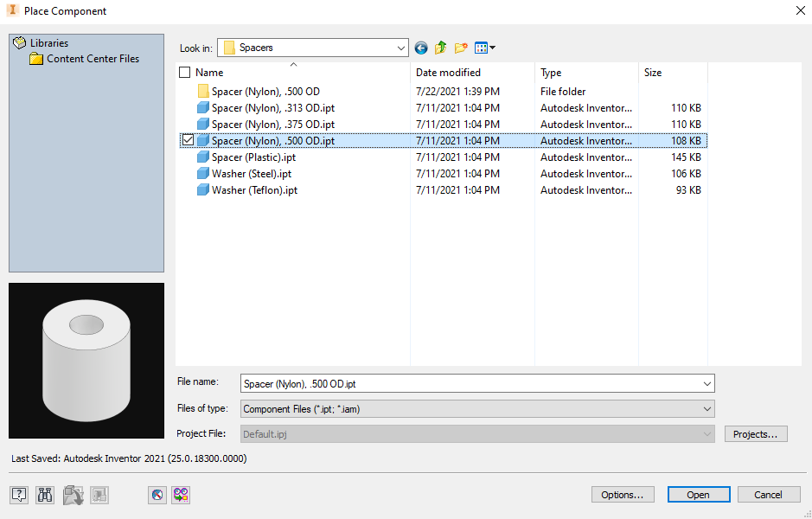The height and width of the screenshot is (519, 812).
Task: Click the Content Center Files folder icon
Action: [x=36, y=59]
